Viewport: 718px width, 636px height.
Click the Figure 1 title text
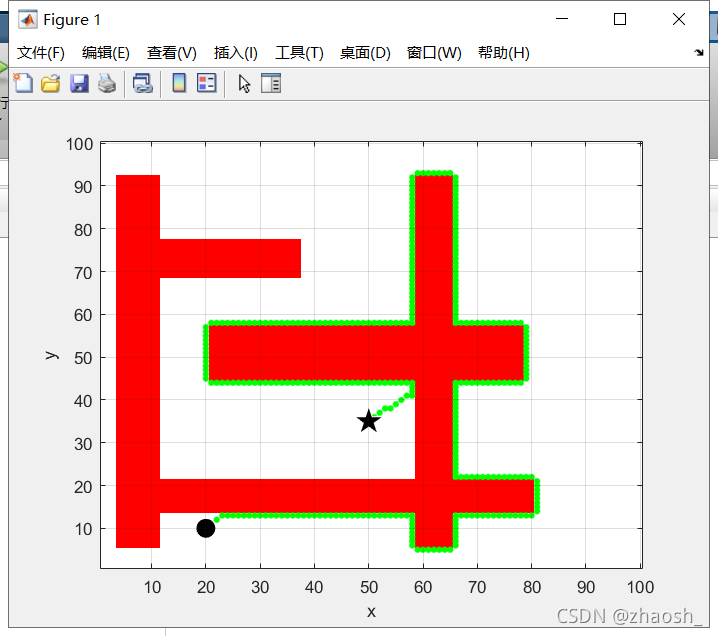(x=72, y=20)
